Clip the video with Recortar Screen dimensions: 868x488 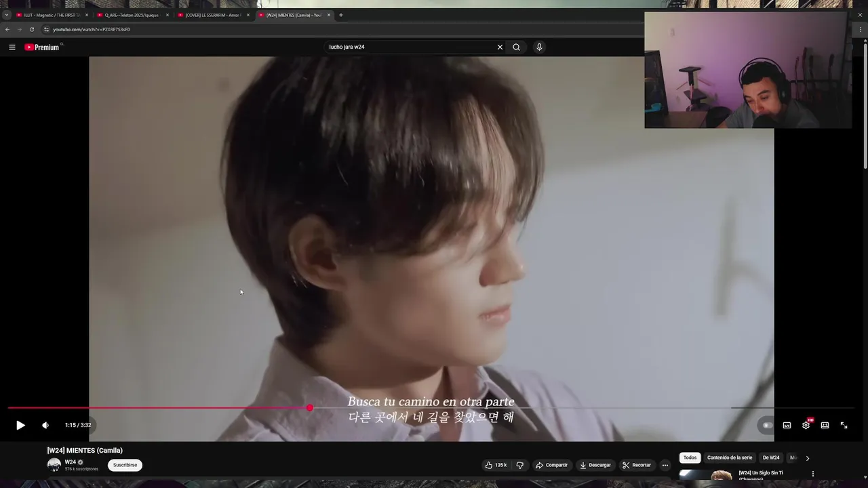[x=637, y=465]
